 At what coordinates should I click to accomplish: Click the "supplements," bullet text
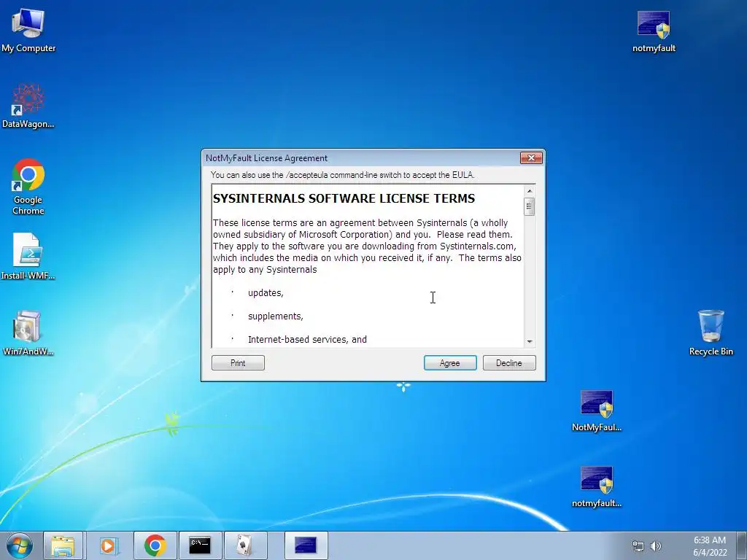(275, 316)
